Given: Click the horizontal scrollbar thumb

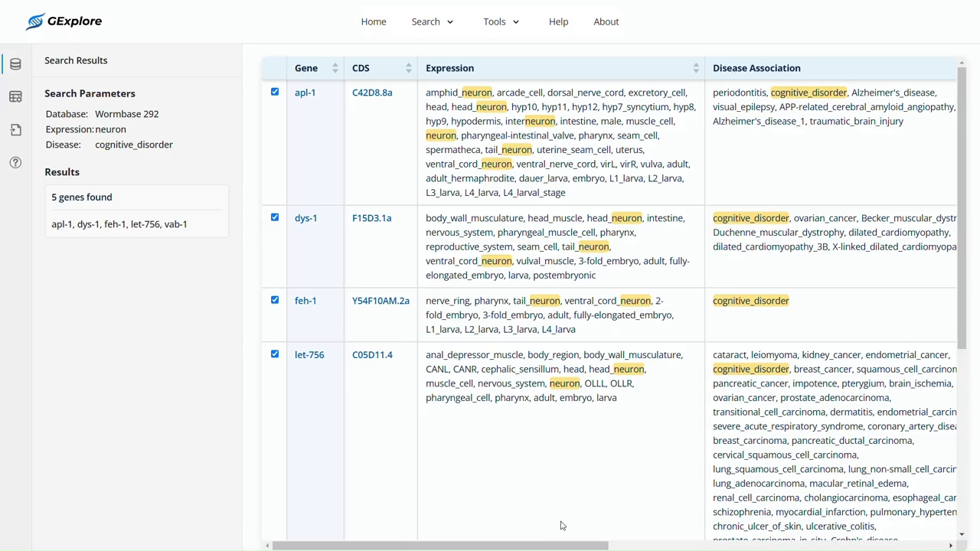Looking at the screenshot, I should click(x=440, y=546).
